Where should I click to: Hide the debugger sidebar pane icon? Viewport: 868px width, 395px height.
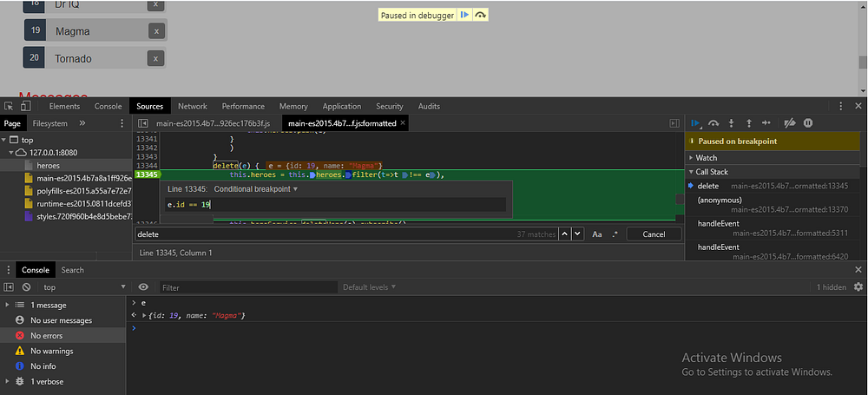[674, 123]
